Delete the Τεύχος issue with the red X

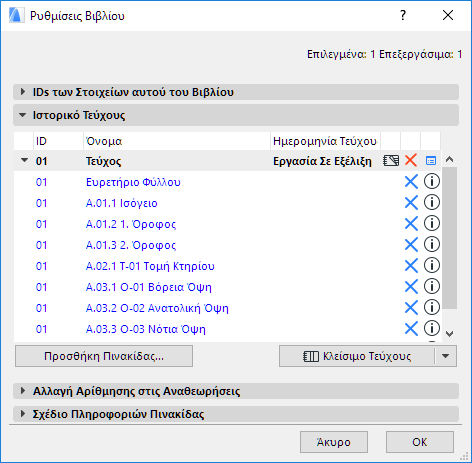click(411, 161)
